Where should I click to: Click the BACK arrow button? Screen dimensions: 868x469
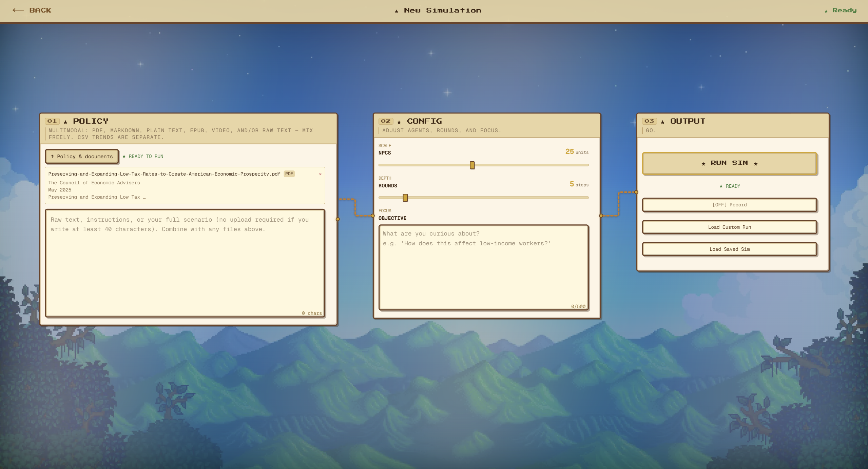coord(32,10)
